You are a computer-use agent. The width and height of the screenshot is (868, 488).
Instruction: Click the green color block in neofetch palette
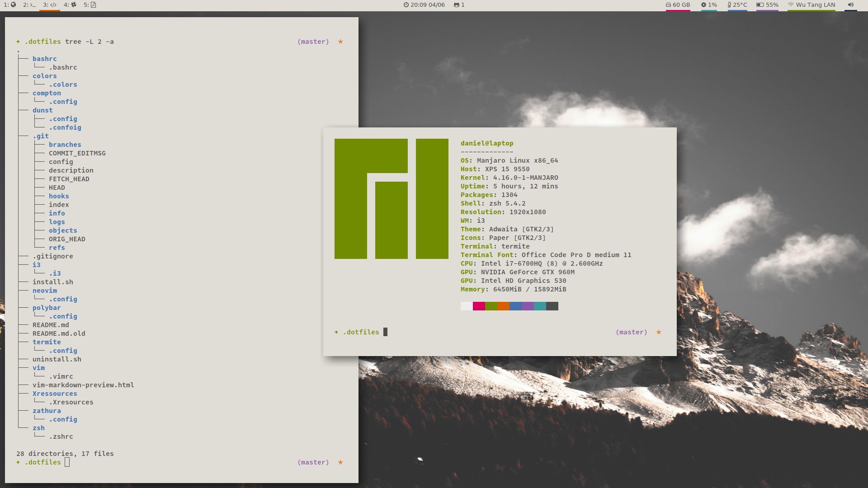coord(491,306)
